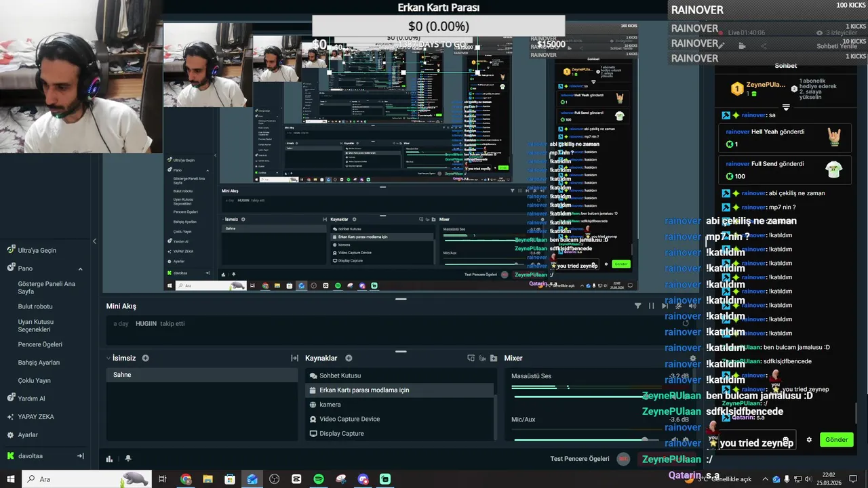The width and height of the screenshot is (868, 488).
Task: Show hidden system tray icons chevron
Action: coord(765,479)
